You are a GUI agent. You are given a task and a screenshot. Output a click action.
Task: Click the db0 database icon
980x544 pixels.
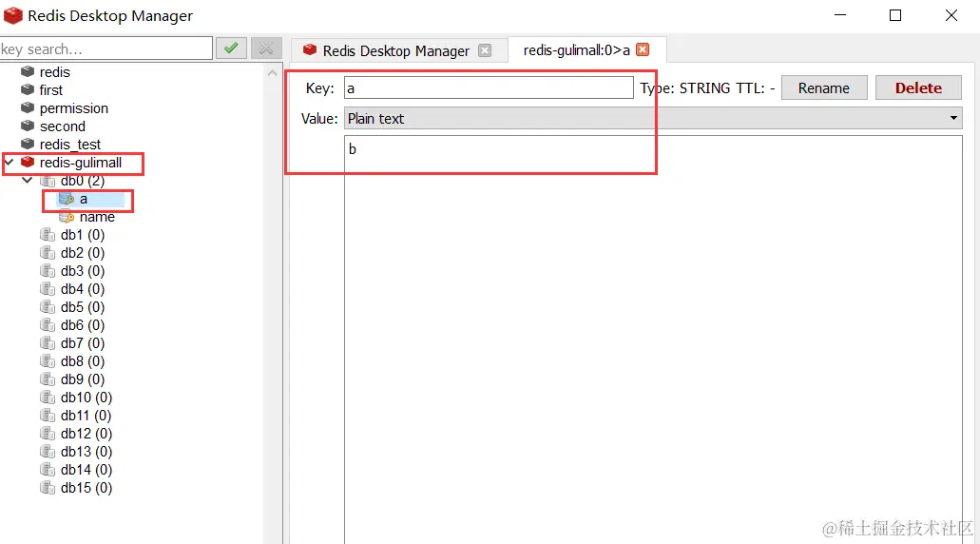pyautogui.click(x=48, y=181)
